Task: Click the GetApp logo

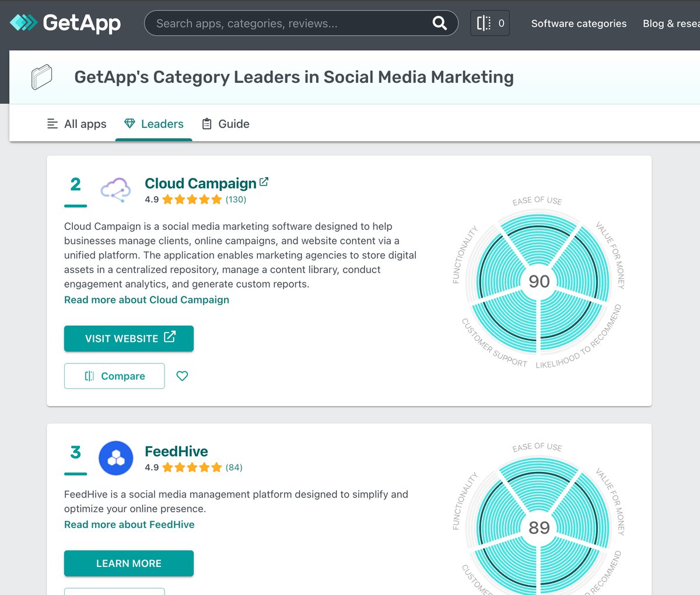Action: pyautogui.click(x=65, y=23)
